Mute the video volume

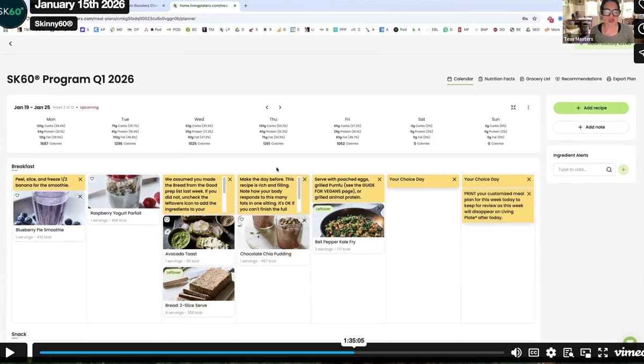(516, 353)
